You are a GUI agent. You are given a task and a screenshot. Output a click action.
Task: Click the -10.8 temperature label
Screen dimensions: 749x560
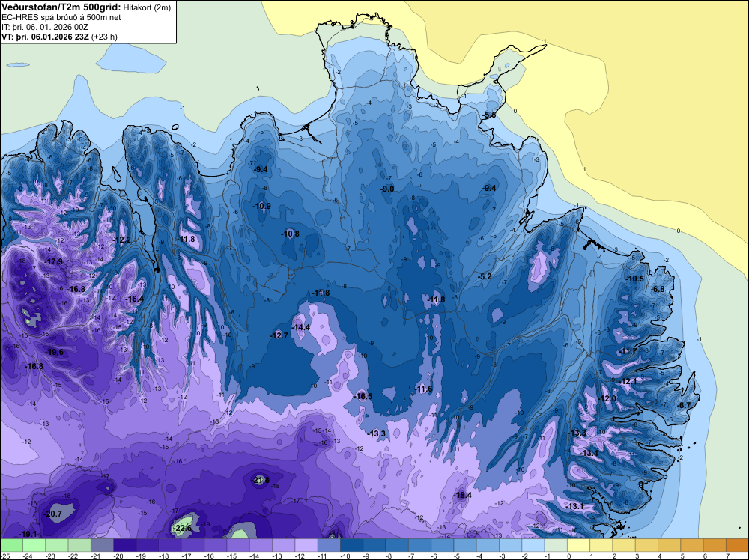point(291,234)
